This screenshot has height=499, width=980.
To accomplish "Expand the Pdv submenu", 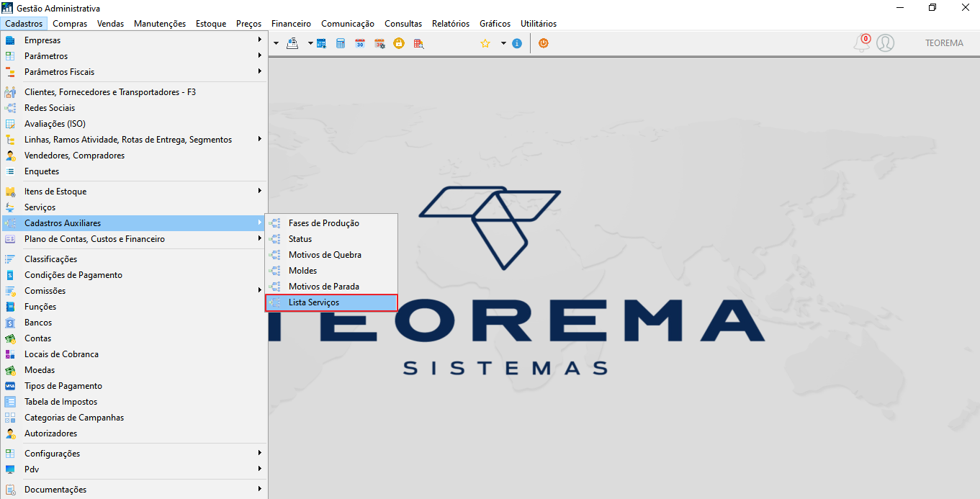I will [134, 469].
